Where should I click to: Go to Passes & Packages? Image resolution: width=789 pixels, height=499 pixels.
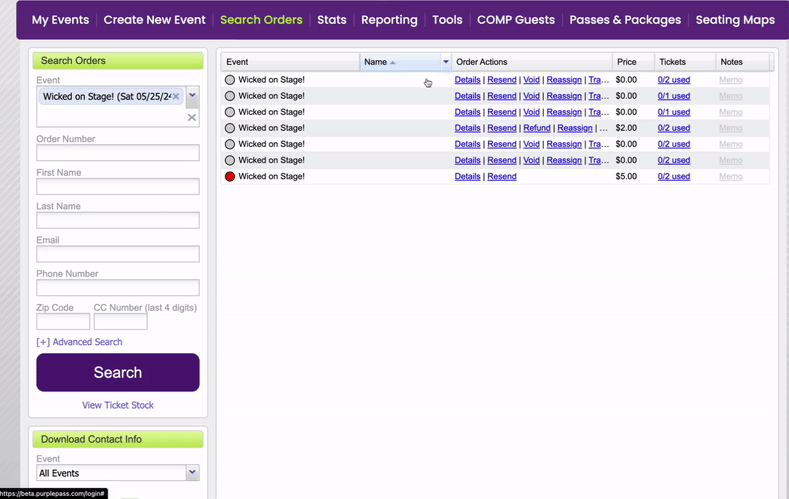coord(625,20)
